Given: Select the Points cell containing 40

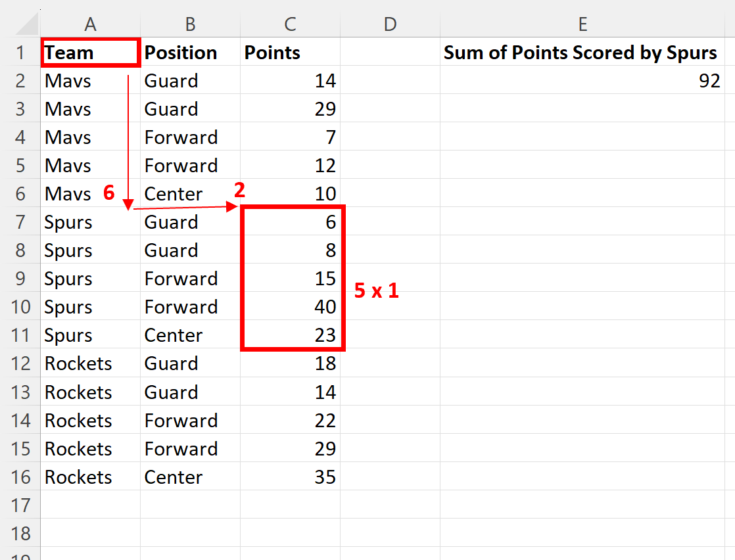Looking at the screenshot, I should coord(290,307).
